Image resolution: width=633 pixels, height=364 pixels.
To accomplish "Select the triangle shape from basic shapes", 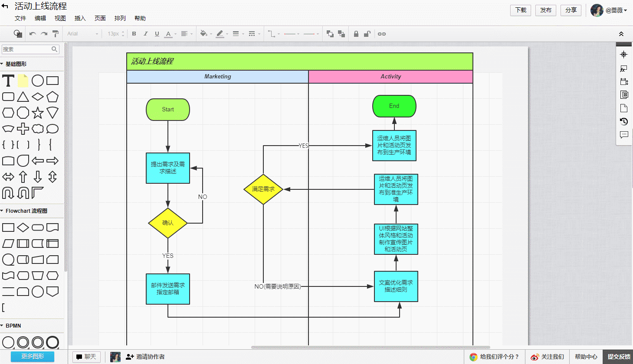I will point(23,97).
